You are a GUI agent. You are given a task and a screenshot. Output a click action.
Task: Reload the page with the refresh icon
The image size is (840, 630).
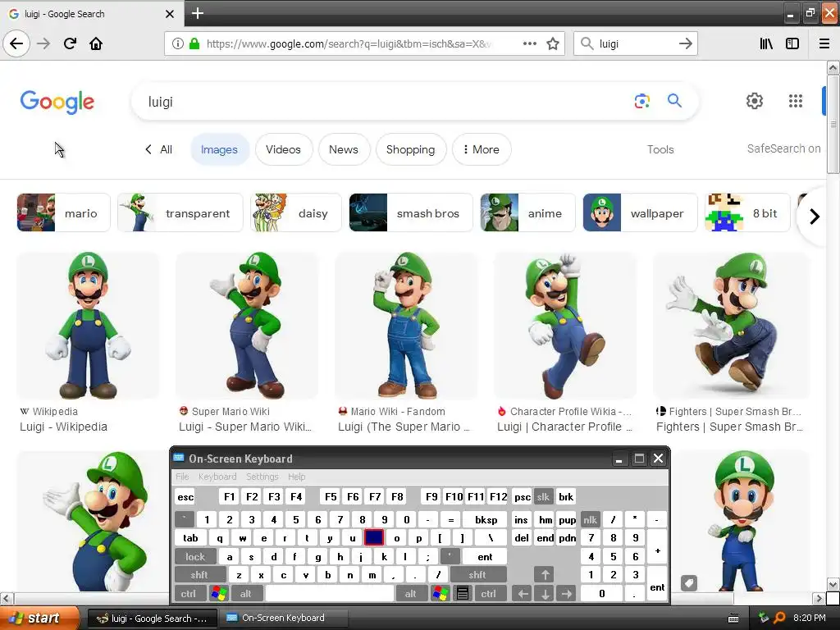point(70,43)
